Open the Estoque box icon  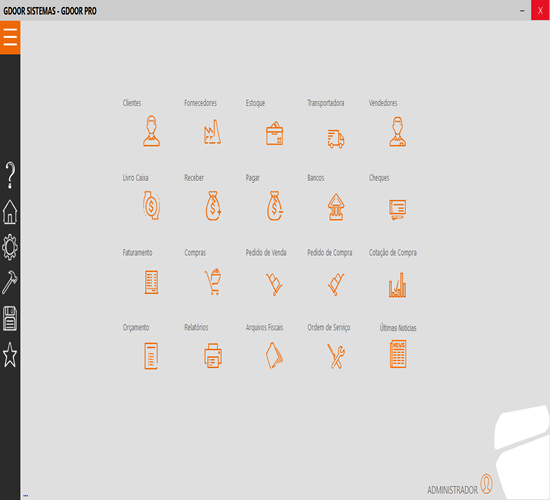pos(275,133)
